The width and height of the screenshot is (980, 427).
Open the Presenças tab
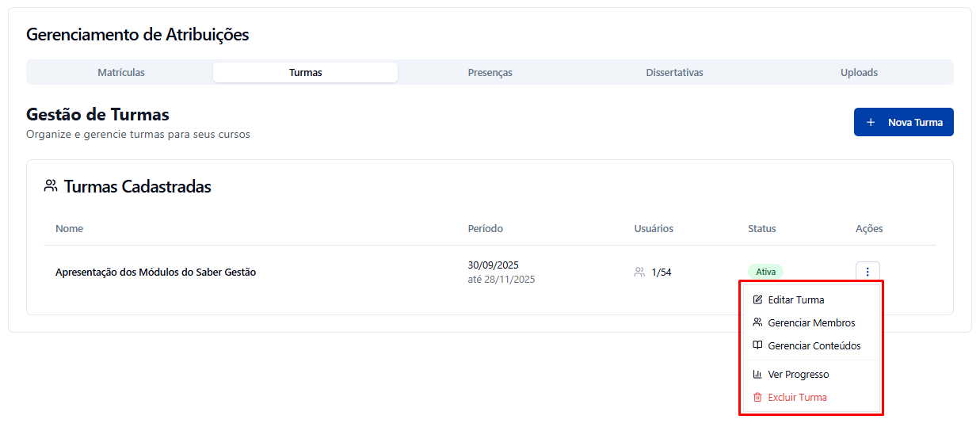490,72
